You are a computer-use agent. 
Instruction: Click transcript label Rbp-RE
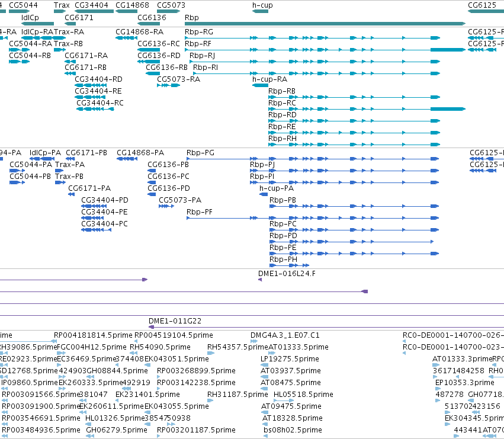[x=282, y=127]
